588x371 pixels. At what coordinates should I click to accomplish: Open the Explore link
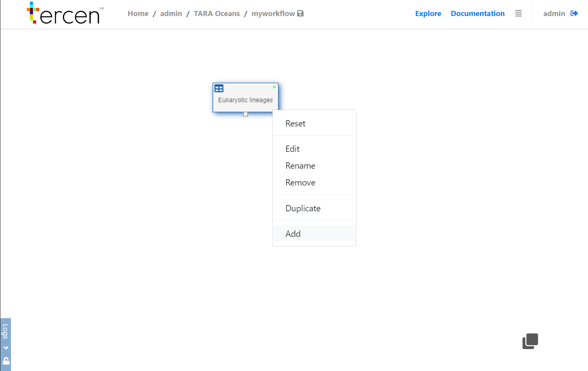[x=428, y=14]
